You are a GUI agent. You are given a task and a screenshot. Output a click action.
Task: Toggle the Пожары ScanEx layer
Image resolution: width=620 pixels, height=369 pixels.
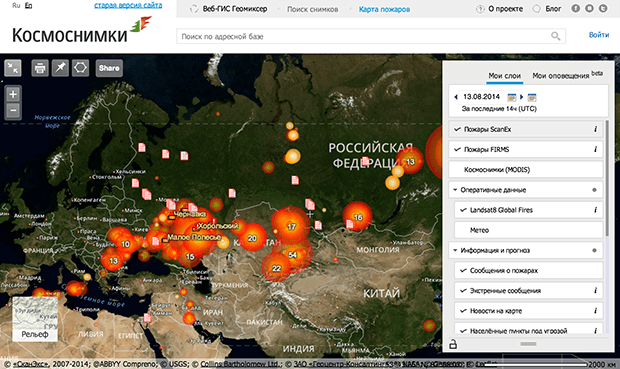coord(457,129)
